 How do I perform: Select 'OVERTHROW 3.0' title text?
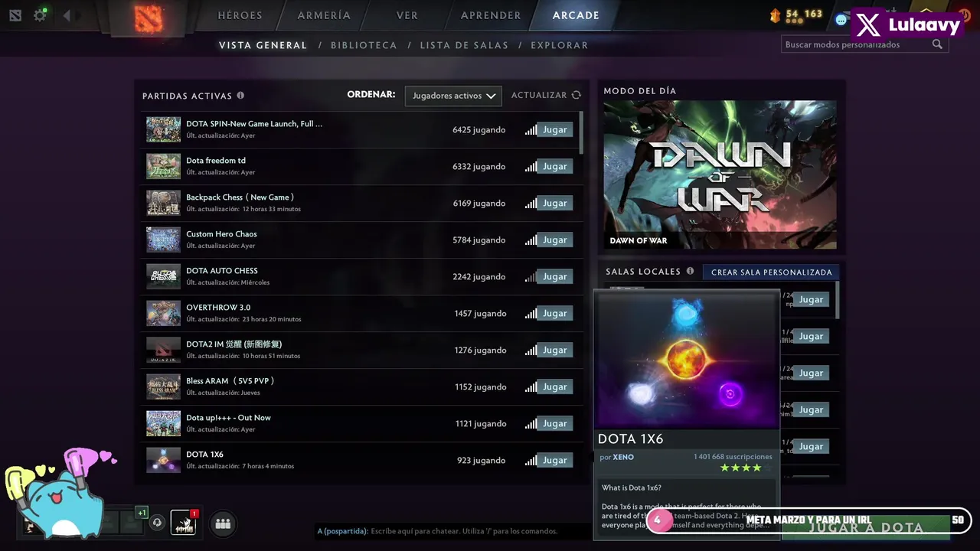point(218,308)
